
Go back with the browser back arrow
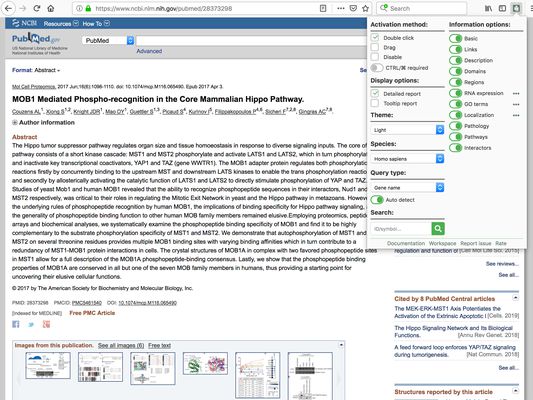pyautogui.click(x=8, y=8)
